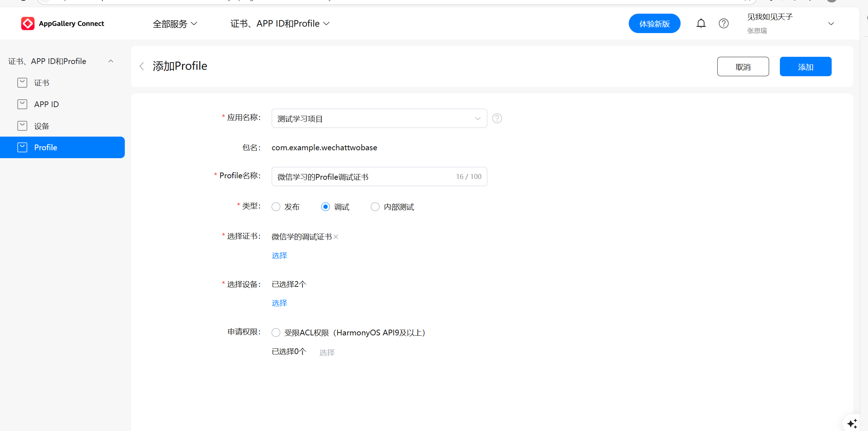Screen dimensions: 868x431
Task: Collapse the 证书、APP ID和Profile sidebar section
Action: [x=111, y=61]
